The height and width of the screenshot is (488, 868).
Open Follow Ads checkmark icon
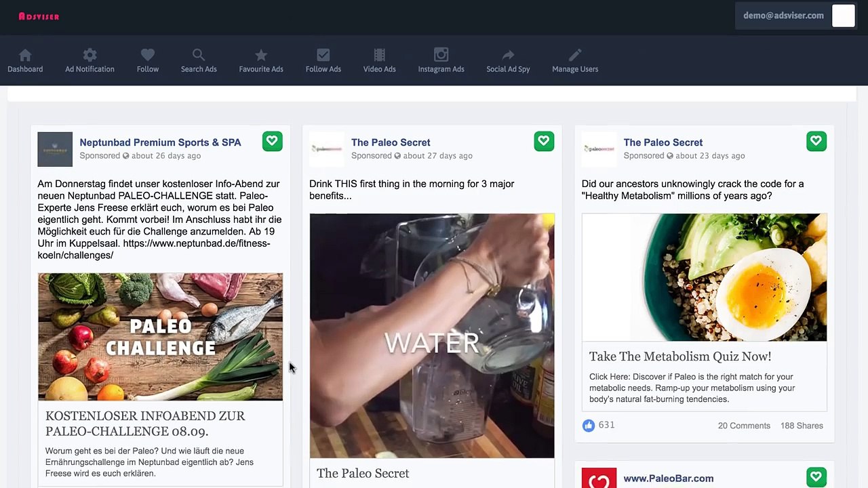coord(323,55)
